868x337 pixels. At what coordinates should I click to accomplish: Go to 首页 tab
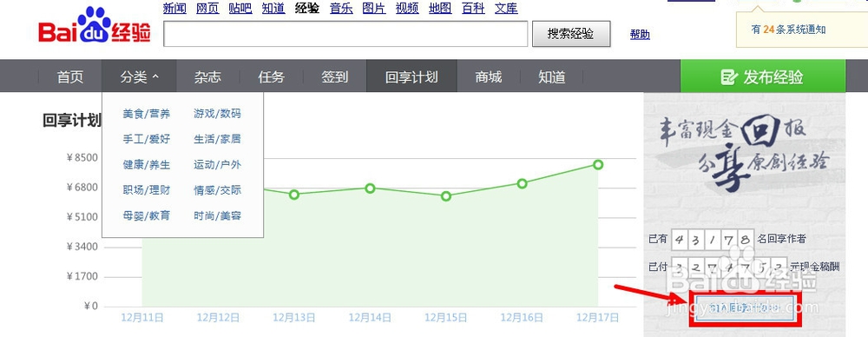tap(70, 76)
